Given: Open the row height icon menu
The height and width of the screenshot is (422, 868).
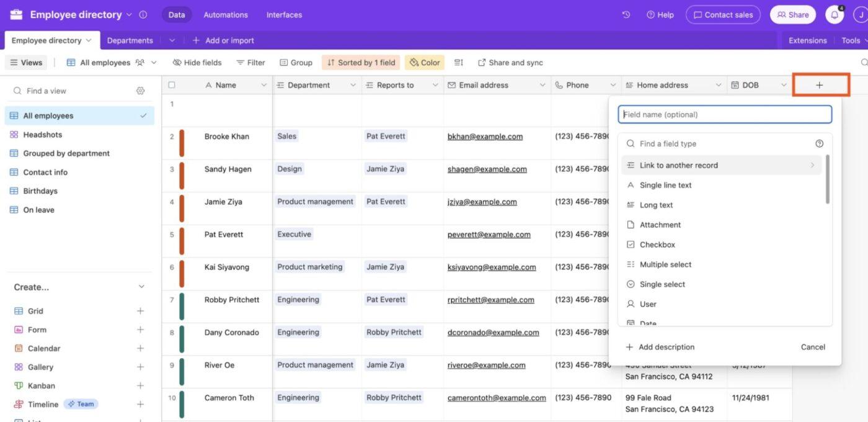Looking at the screenshot, I should (458, 61).
